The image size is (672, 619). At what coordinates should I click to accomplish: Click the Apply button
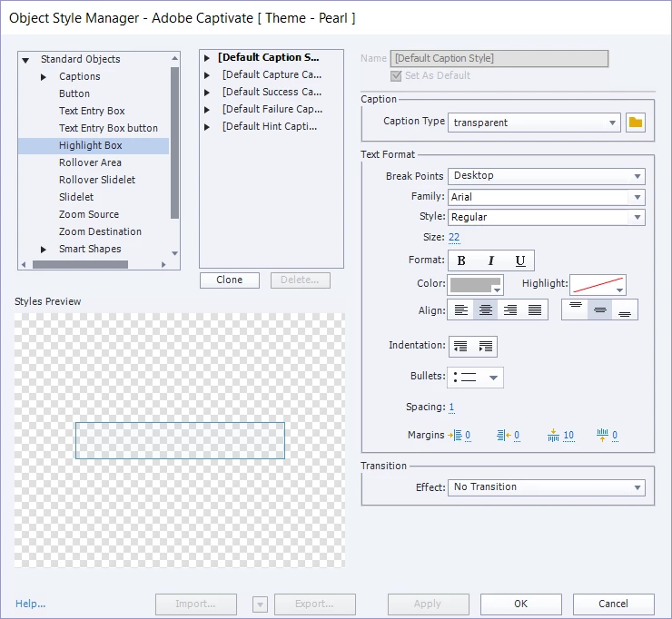tap(428, 604)
